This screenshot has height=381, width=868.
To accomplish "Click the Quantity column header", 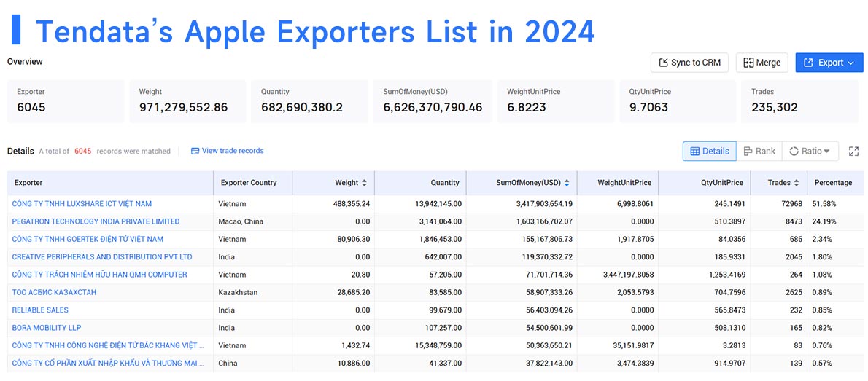I will point(420,182).
